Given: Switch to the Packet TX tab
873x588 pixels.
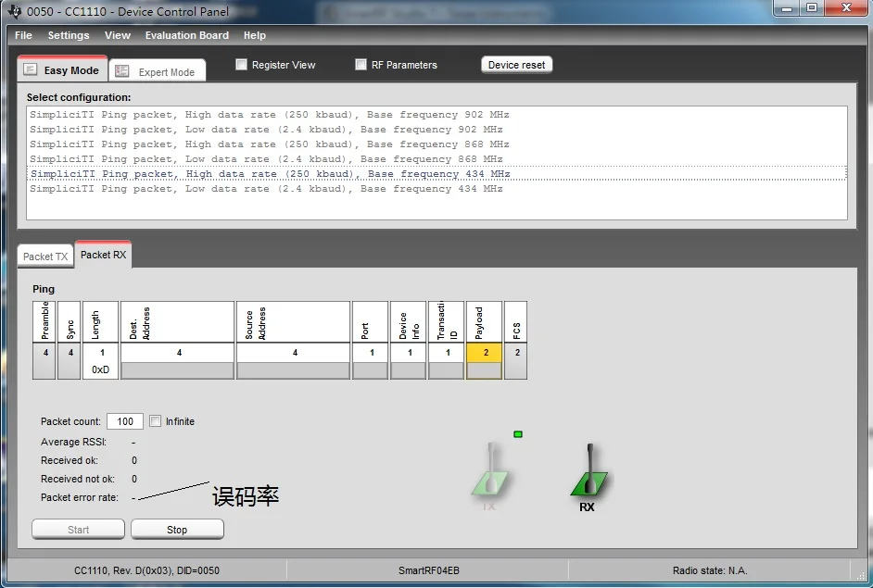Looking at the screenshot, I should click(x=45, y=256).
